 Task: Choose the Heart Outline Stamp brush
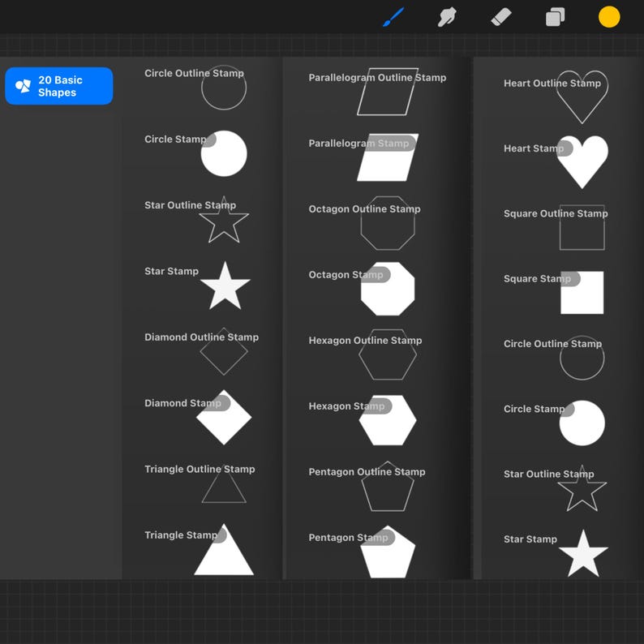point(556,97)
